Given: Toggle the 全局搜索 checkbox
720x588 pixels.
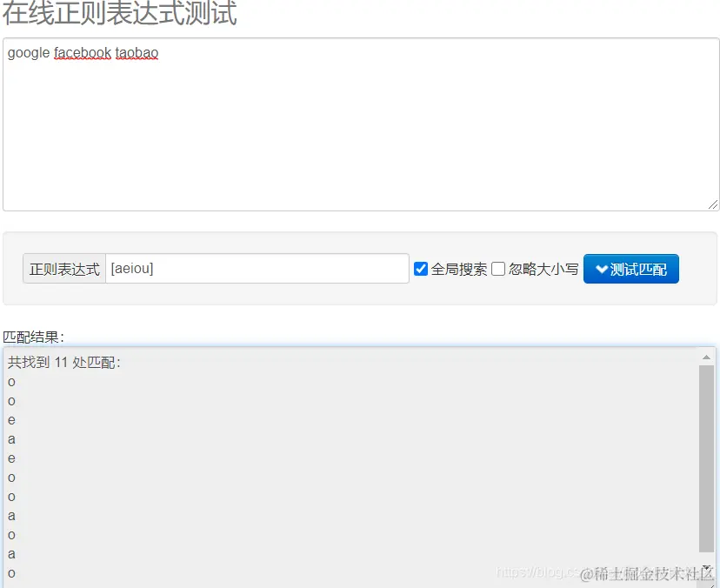Looking at the screenshot, I should click(x=421, y=269).
